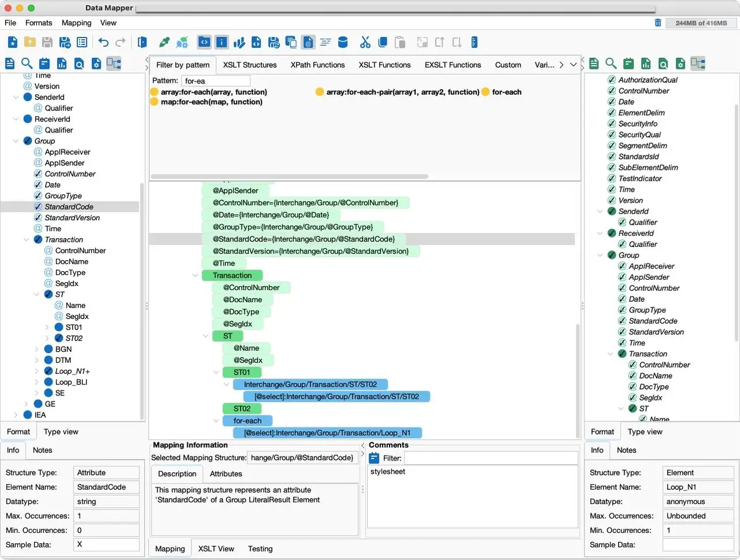Click the new mapping file icon
Image resolution: width=740 pixels, height=560 pixels.
(13, 42)
